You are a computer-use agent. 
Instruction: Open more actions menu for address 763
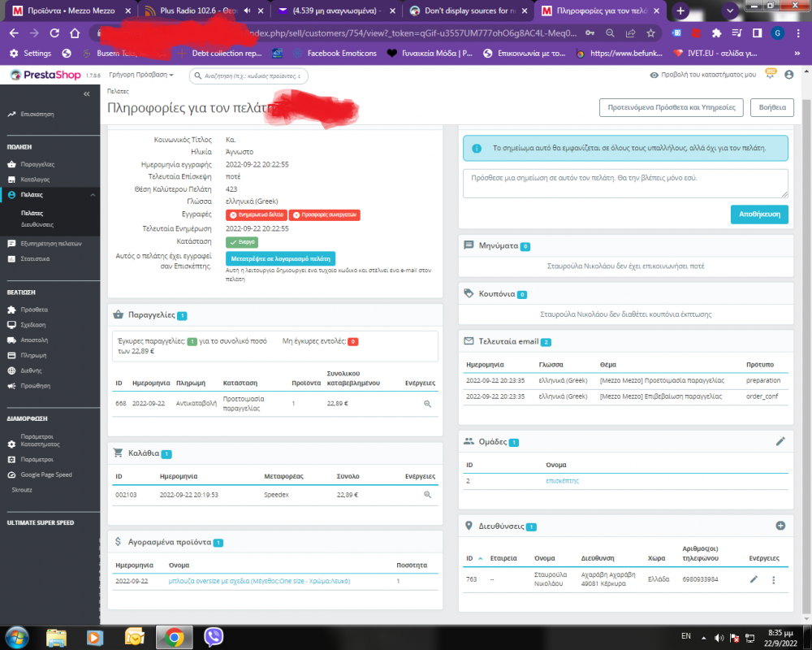coord(774,580)
